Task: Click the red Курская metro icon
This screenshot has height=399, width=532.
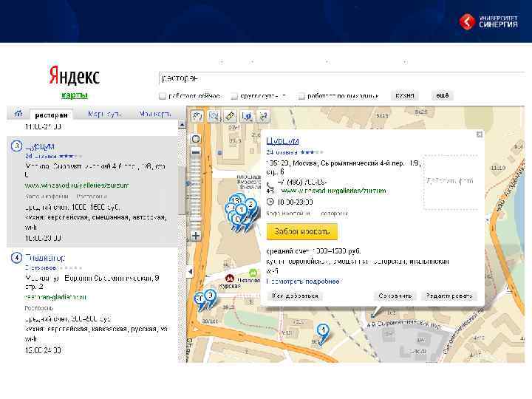Action: (230, 278)
